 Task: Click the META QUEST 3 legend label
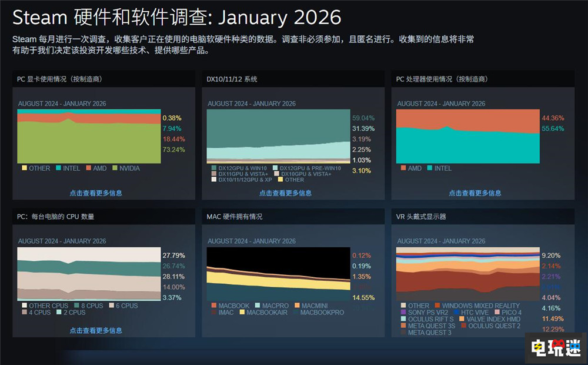(429, 333)
